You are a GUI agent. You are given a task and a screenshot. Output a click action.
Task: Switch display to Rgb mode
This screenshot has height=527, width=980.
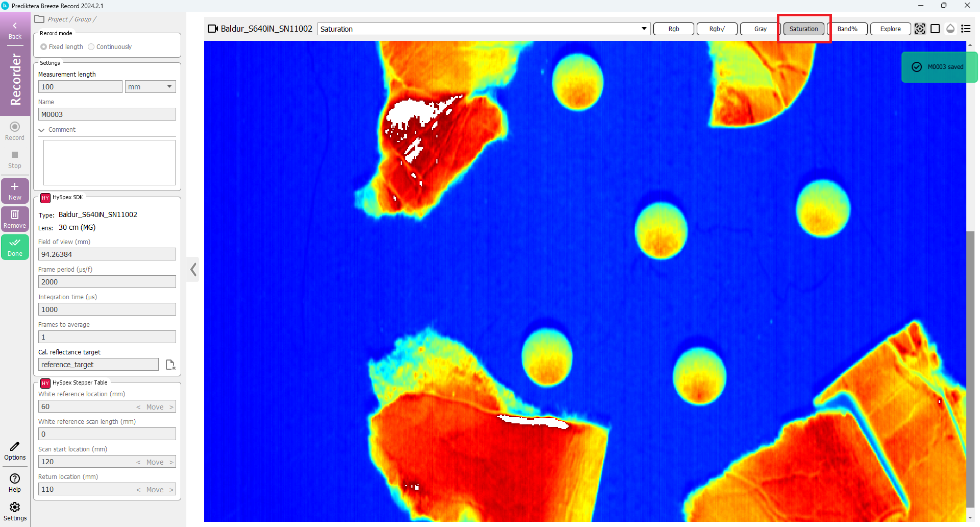[673, 29]
